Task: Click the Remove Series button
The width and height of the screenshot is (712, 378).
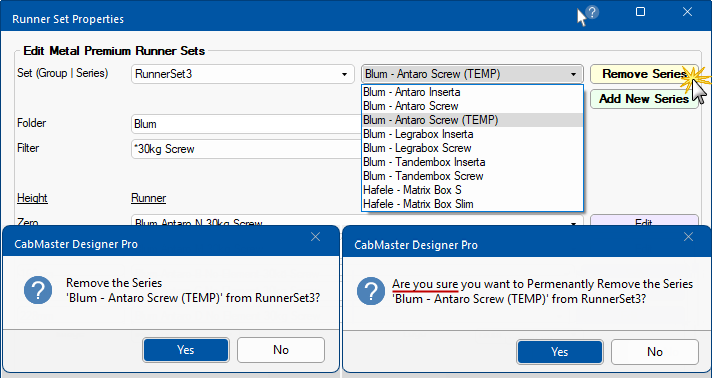Action: point(644,74)
